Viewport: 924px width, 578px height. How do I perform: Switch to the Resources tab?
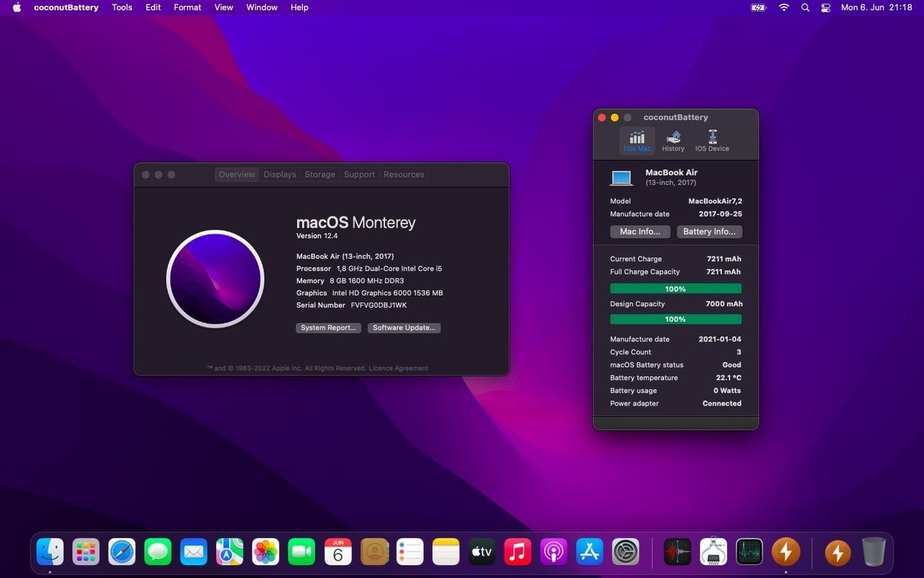coord(404,174)
